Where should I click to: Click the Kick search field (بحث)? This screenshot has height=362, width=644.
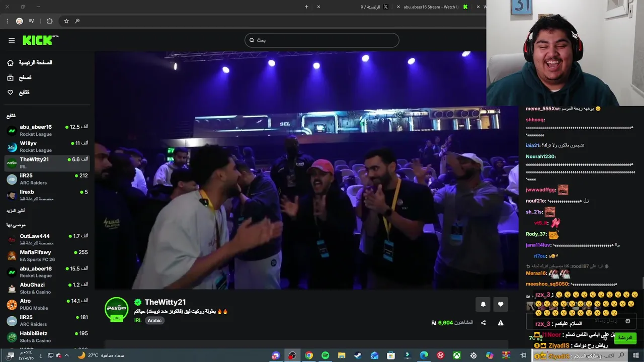(x=322, y=40)
